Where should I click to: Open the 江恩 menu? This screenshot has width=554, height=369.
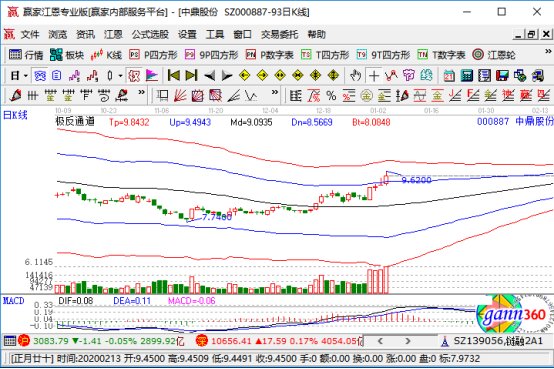pyautogui.click(x=113, y=35)
